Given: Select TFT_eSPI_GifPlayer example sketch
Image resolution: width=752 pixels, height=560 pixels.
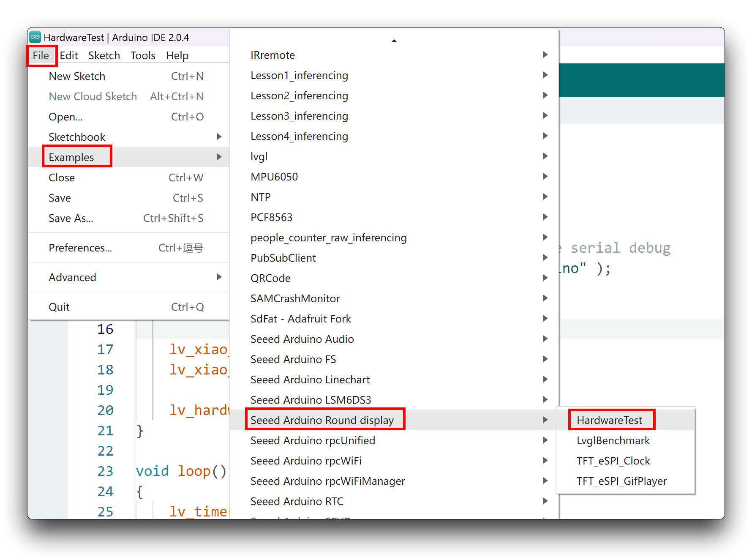Looking at the screenshot, I should pos(626,481).
